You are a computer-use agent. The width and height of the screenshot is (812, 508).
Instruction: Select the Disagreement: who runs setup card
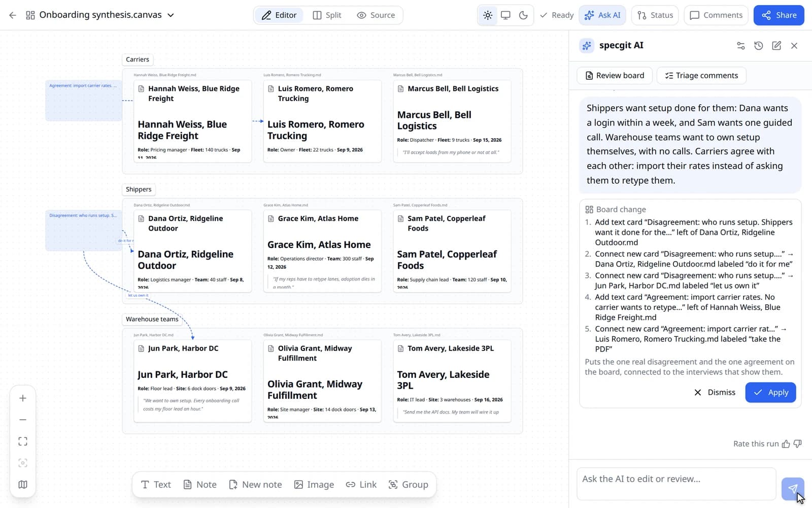(x=83, y=231)
